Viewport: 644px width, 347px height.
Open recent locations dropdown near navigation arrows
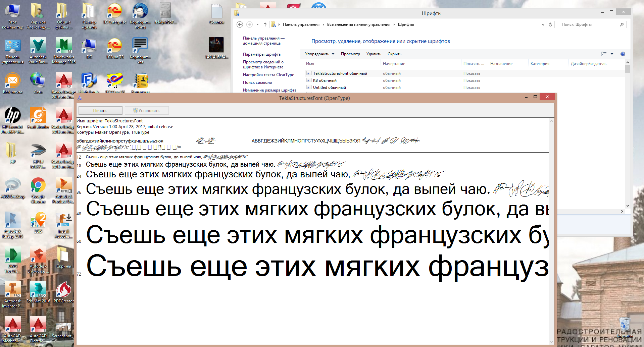257,24
